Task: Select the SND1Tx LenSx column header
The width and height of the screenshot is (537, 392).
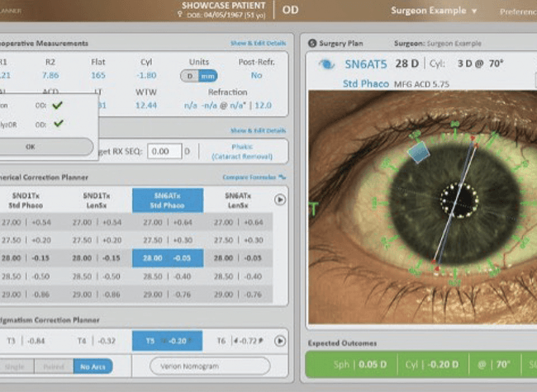Action: tap(97, 200)
